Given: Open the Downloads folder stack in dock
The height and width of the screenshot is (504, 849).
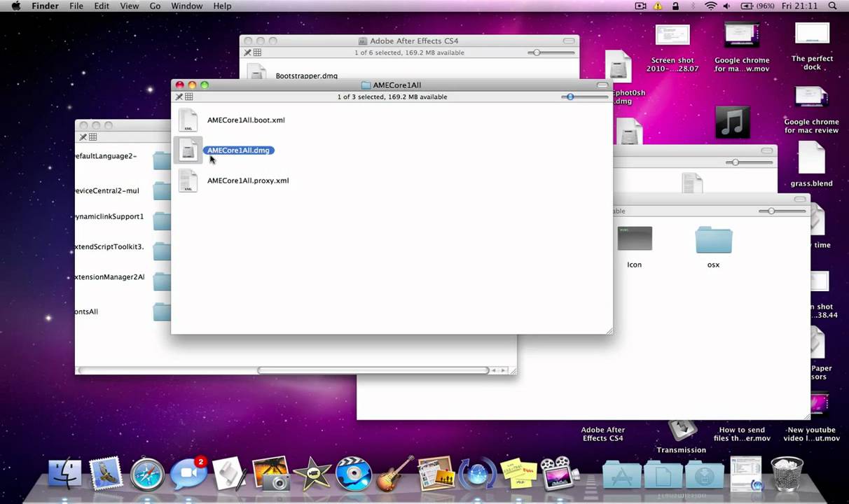Looking at the screenshot, I should pyautogui.click(x=704, y=475).
